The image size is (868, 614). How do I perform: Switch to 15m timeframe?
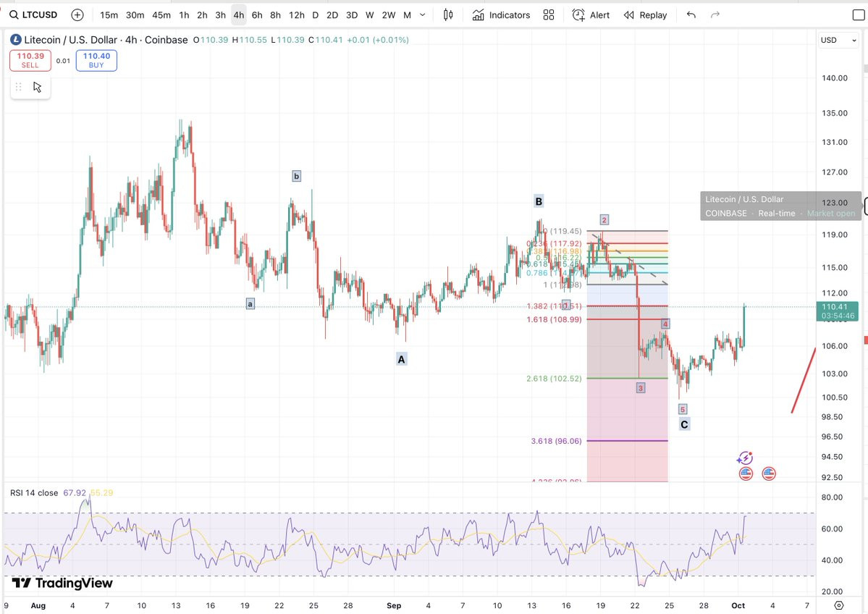pos(109,15)
